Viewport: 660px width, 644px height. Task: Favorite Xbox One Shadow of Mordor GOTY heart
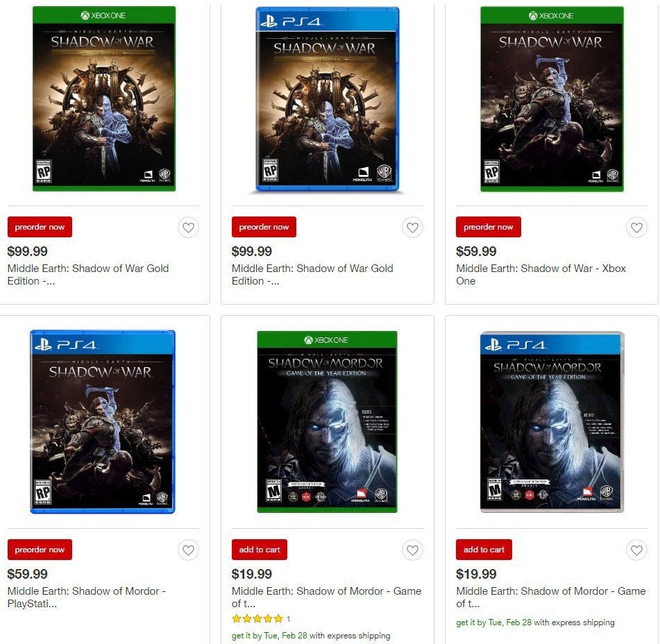coord(412,550)
